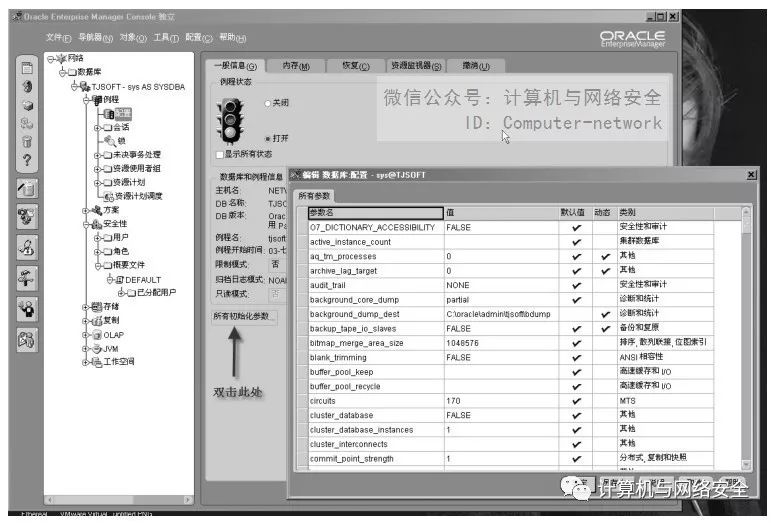The height and width of the screenshot is (523, 774).
Task: Expand the 用户 tree node
Action: [97, 238]
